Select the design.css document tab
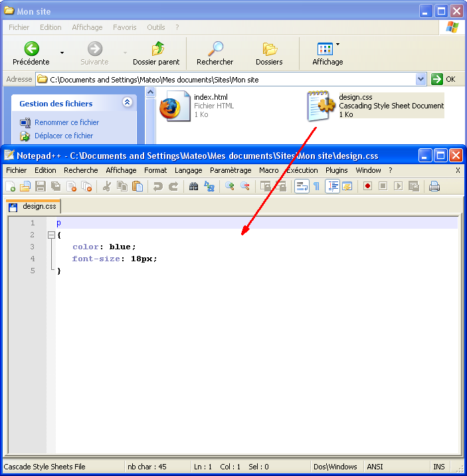The height and width of the screenshot is (476, 467). (x=33, y=207)
